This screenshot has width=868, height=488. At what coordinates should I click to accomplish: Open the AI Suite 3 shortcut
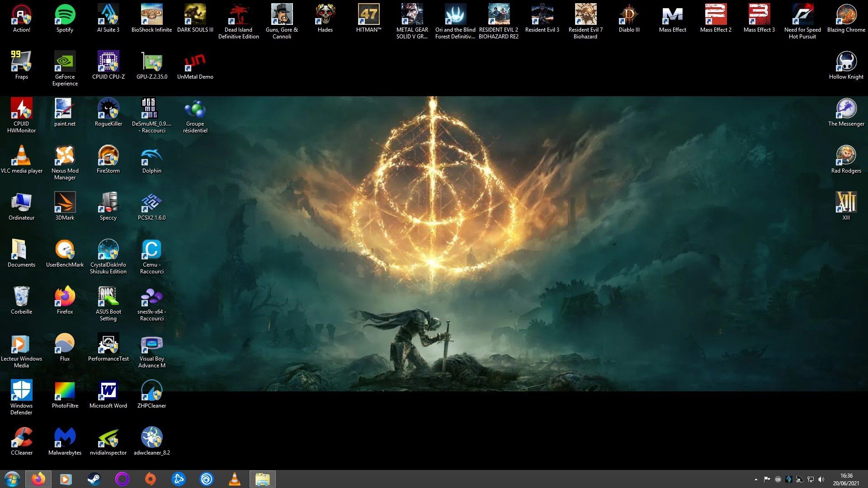tap(108, 18)
